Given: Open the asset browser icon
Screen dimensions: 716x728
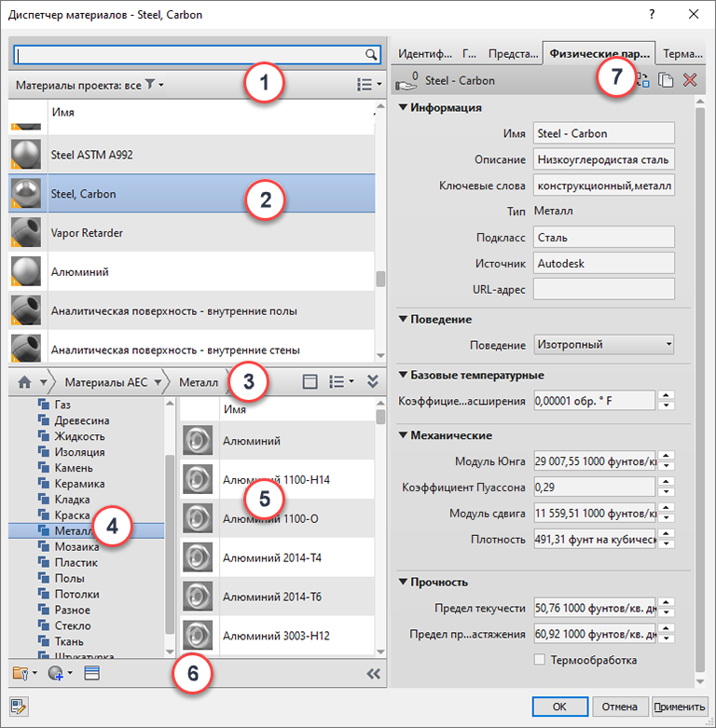Looking at the screenshot, I should point(91,673).
